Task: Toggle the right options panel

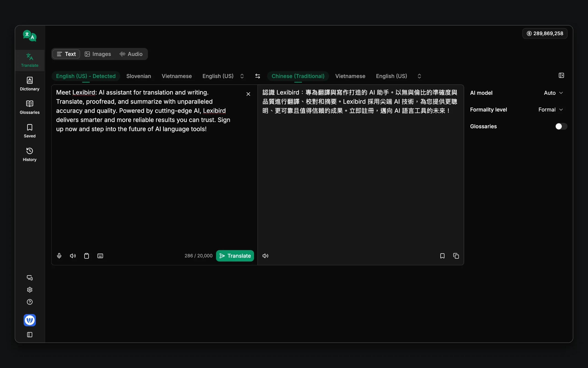Action: 561,75
